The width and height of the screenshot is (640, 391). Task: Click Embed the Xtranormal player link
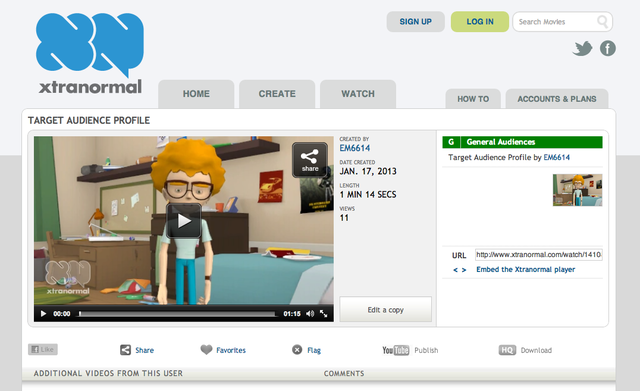click(526, 269)
